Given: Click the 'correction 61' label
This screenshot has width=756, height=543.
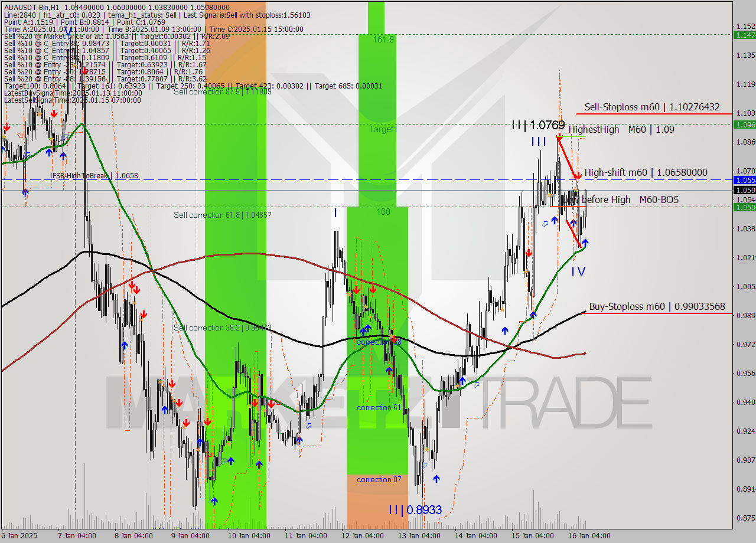Looking at the screenshot, I should tap(379, 407).
